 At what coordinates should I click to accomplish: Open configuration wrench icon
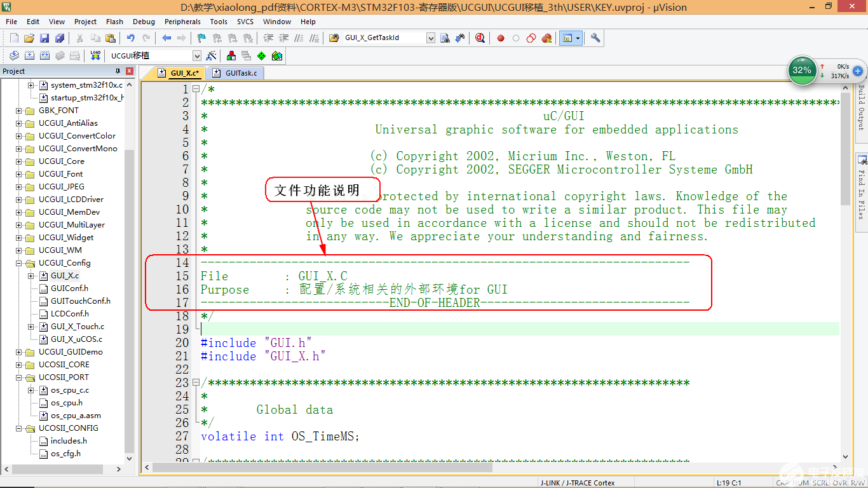pos(595,38)
